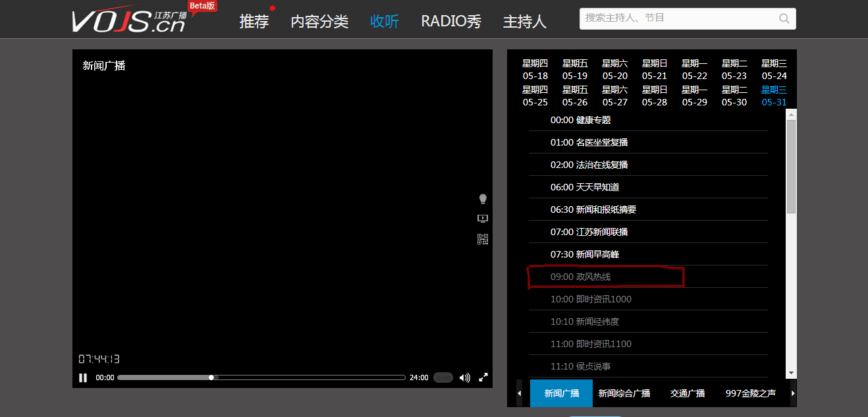The width and height of the screenshot is (868, 417).
Task: Enter fullscreen using the expand arrows icon
Action: 483,377
